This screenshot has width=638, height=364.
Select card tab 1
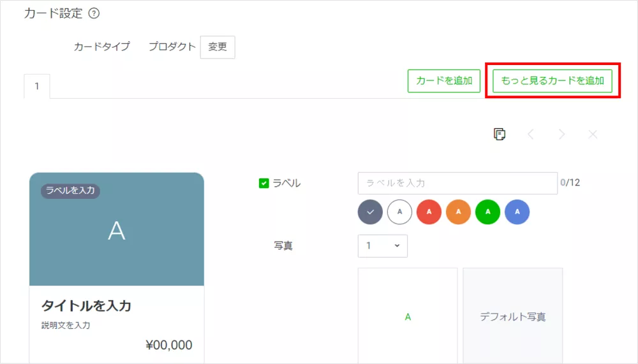click(37, 87)
